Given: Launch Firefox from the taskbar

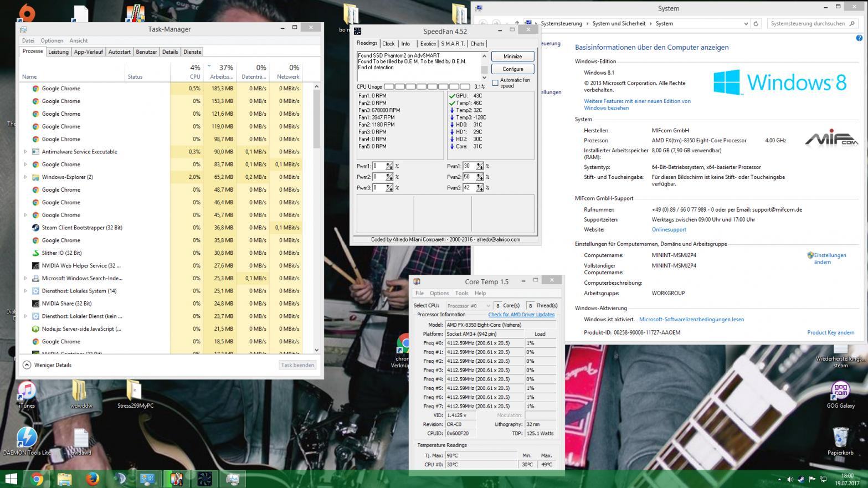Looking at the screenshot, I should pyautogui.click(x=93, y=479).
